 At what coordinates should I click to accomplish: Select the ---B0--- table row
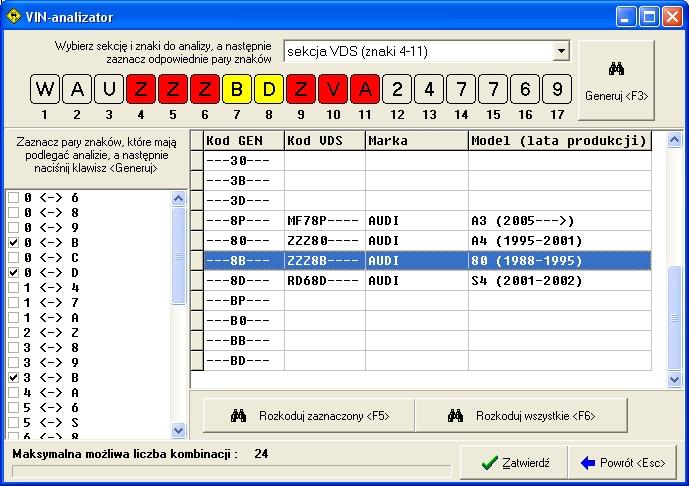point(428,320)
